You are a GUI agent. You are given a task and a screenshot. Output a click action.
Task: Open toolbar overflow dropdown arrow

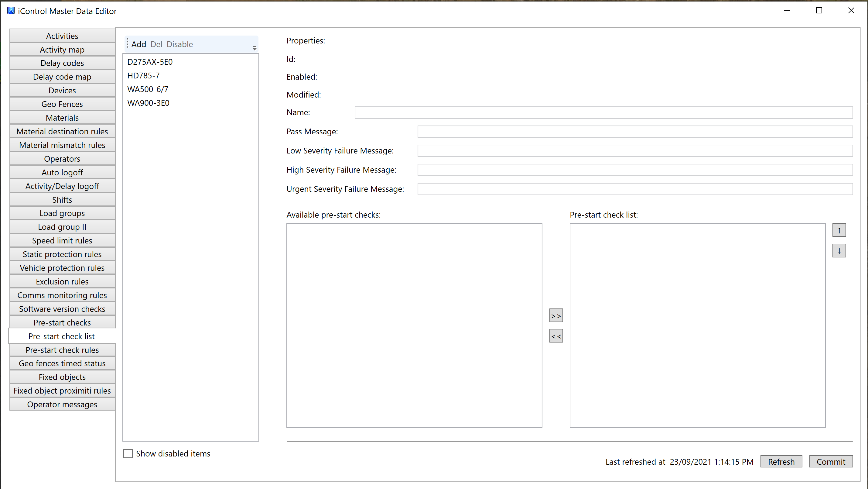[255, 49]
